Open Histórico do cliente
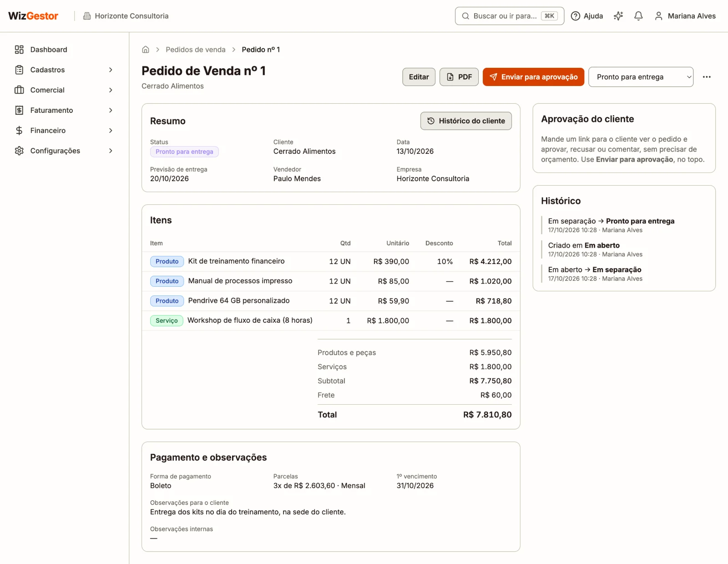Viewport: 728px width, 564px height. tap(466, 121)
